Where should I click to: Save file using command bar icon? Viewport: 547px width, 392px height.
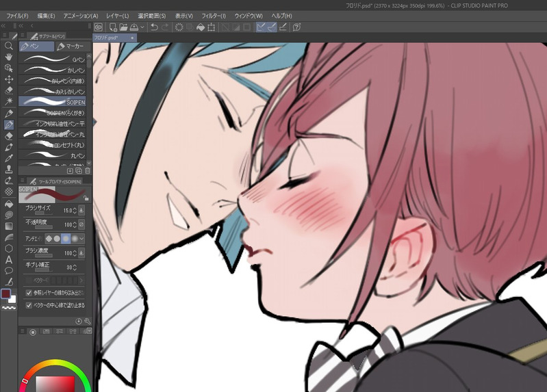(134, 27)
